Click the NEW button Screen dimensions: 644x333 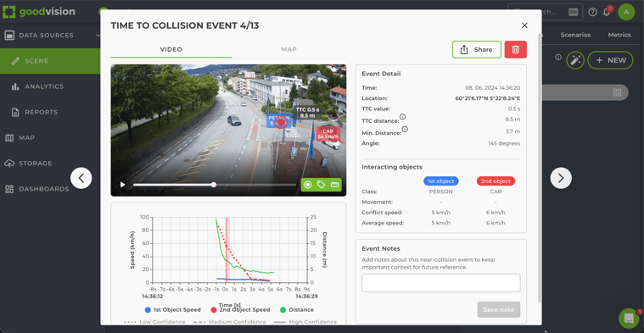(x=610, y=60)
